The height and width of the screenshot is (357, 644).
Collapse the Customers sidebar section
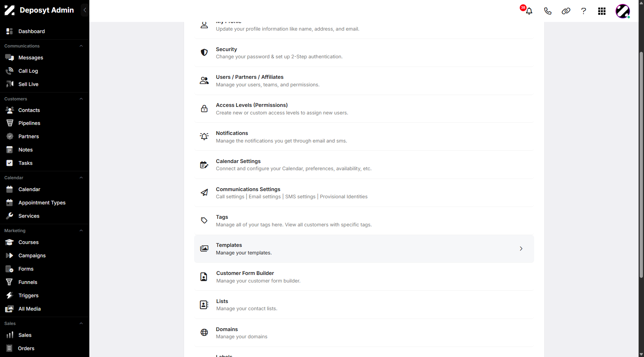tap(81, 99)
